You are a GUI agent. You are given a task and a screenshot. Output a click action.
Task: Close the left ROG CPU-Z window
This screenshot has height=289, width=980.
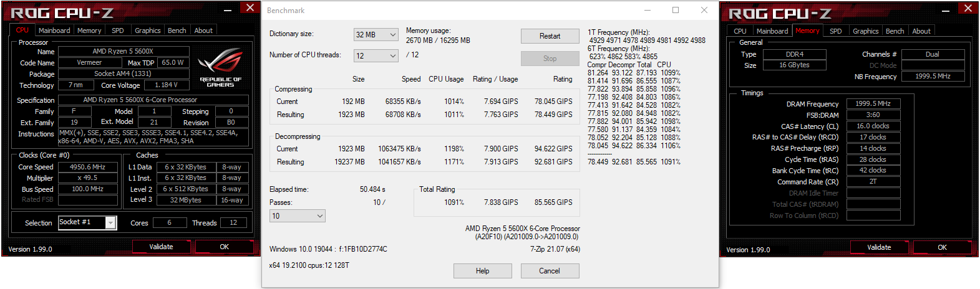250,7
